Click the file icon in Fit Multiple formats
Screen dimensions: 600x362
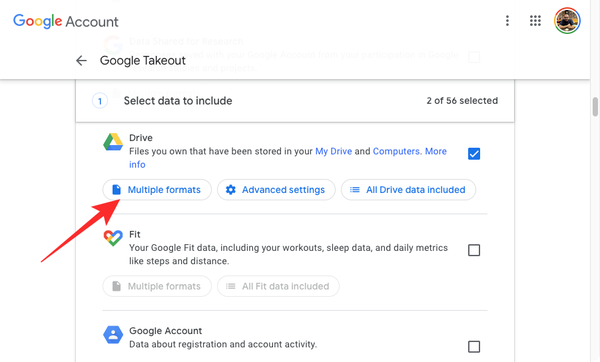116,286
